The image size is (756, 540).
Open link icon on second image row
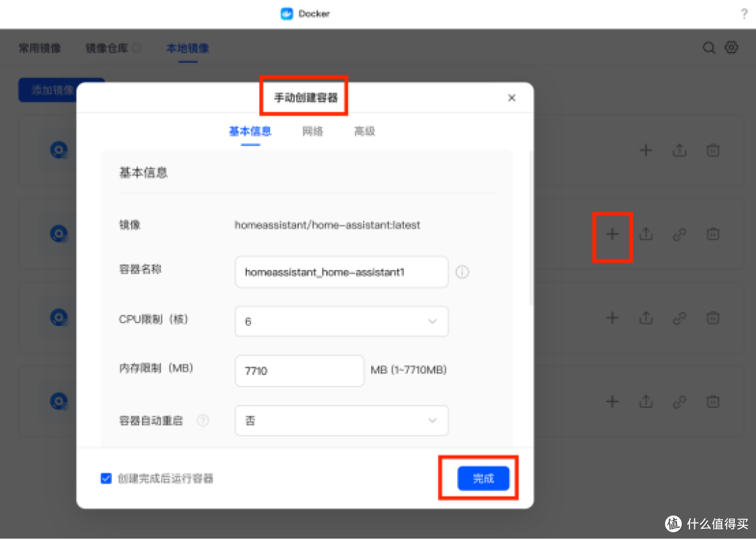coord(679,234)
